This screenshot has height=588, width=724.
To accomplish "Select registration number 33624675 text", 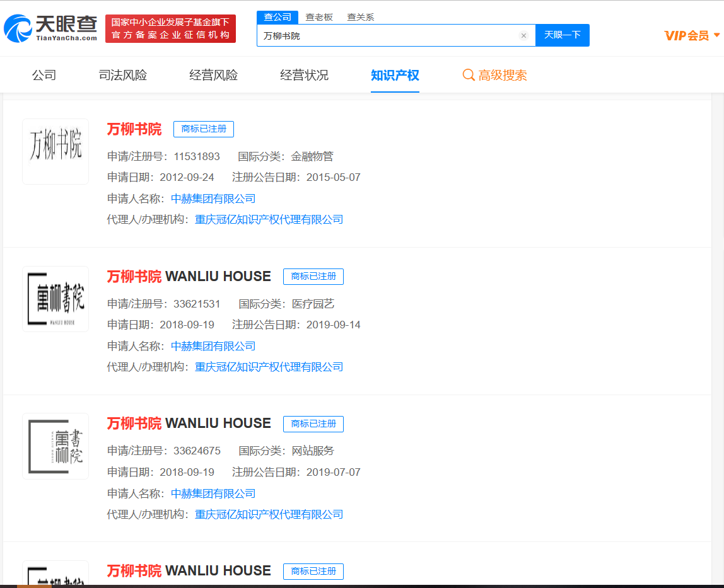I will pos(197,451).
